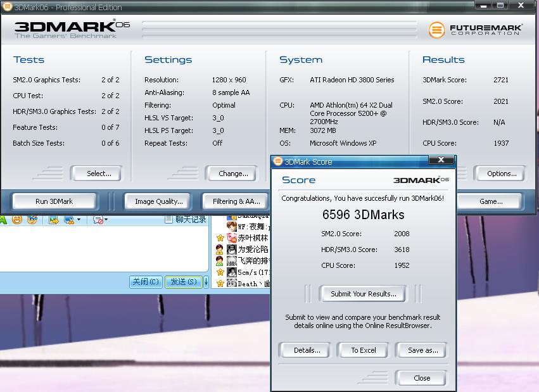
Task: Click the screen capture scissors icon
Action: 70,220
